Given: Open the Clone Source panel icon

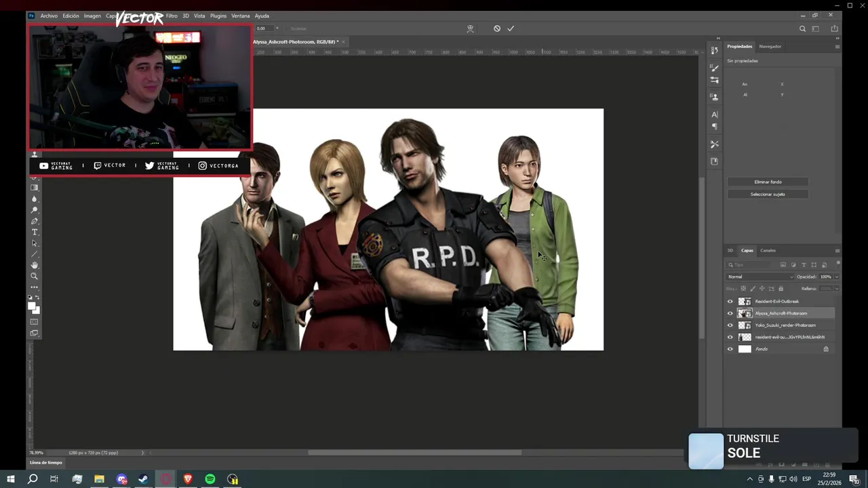Looking at the screenshot, I should pyautogui.click(x=714, y=97).
